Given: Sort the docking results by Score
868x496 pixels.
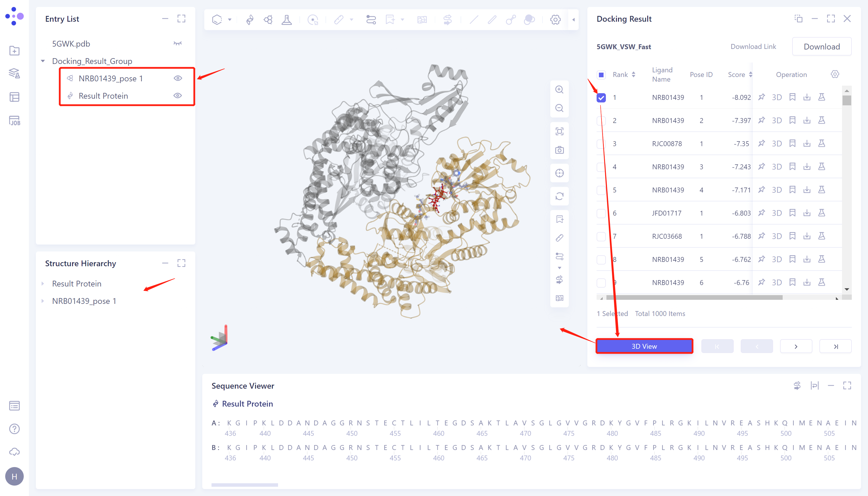Looking at the screenshot, I should pyautogui.click(x=751, y=74).
